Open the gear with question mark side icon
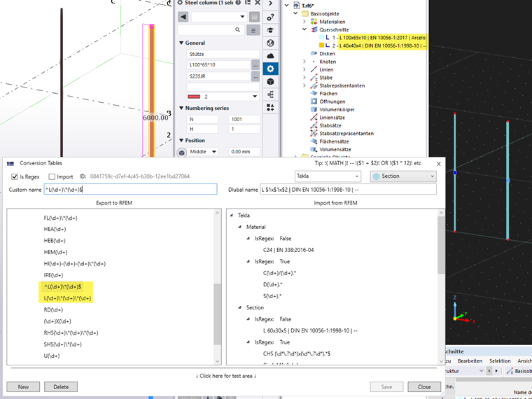Image resolution: width=532 pixels, height=399 pixels. (270, 17)
